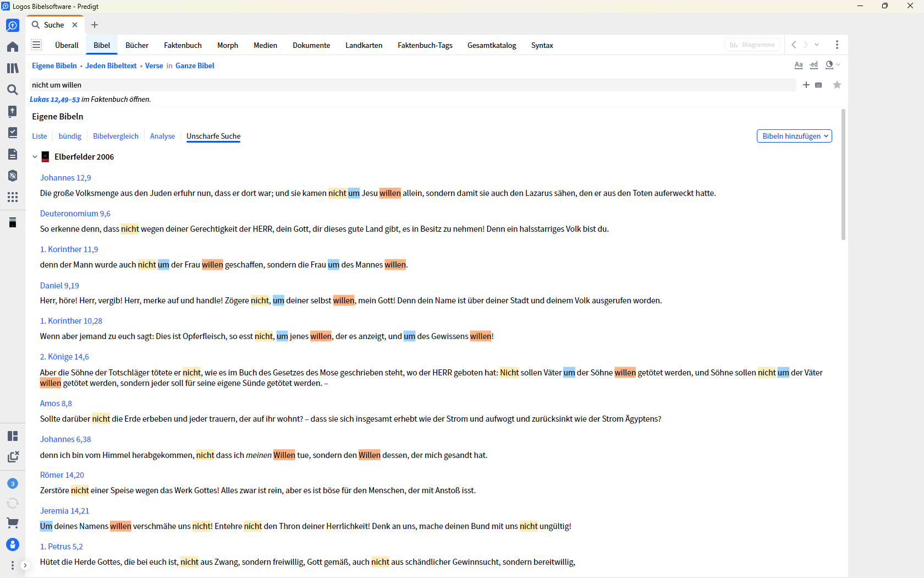Close the Suche tab
This screenshot has height=578, width=924.
point(75,25)
